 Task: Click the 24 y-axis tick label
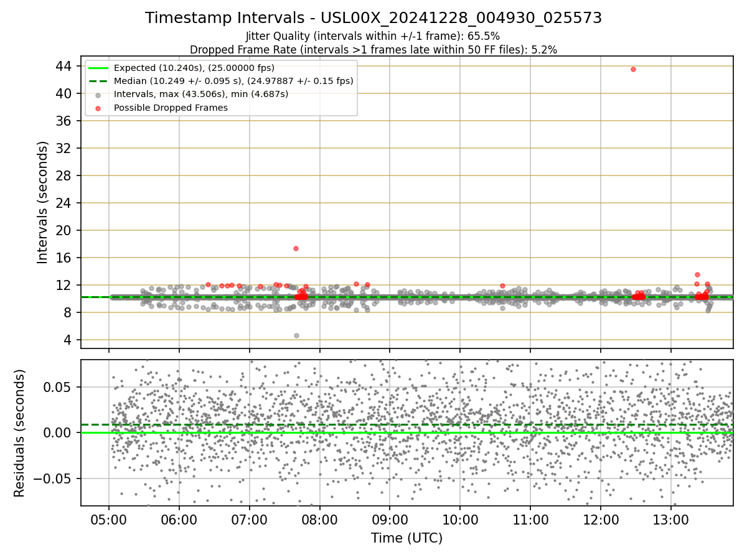65,203
